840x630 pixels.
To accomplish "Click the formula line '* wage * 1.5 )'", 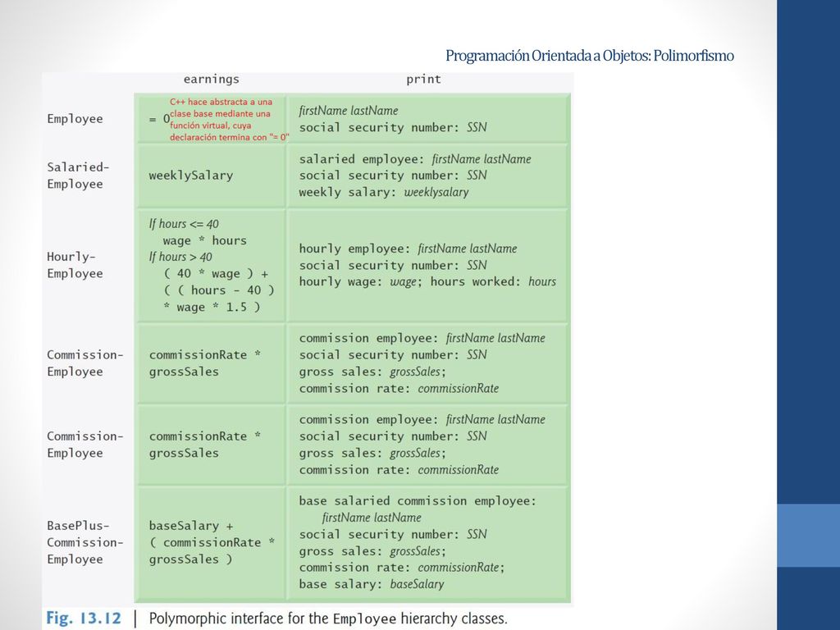I will point(212,307).
